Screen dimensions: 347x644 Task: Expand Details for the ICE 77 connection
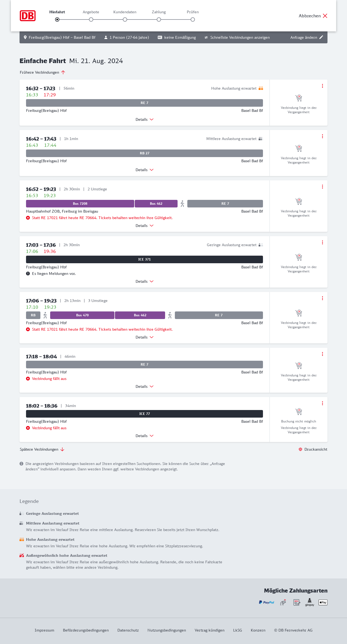click(x=144, y=436)
